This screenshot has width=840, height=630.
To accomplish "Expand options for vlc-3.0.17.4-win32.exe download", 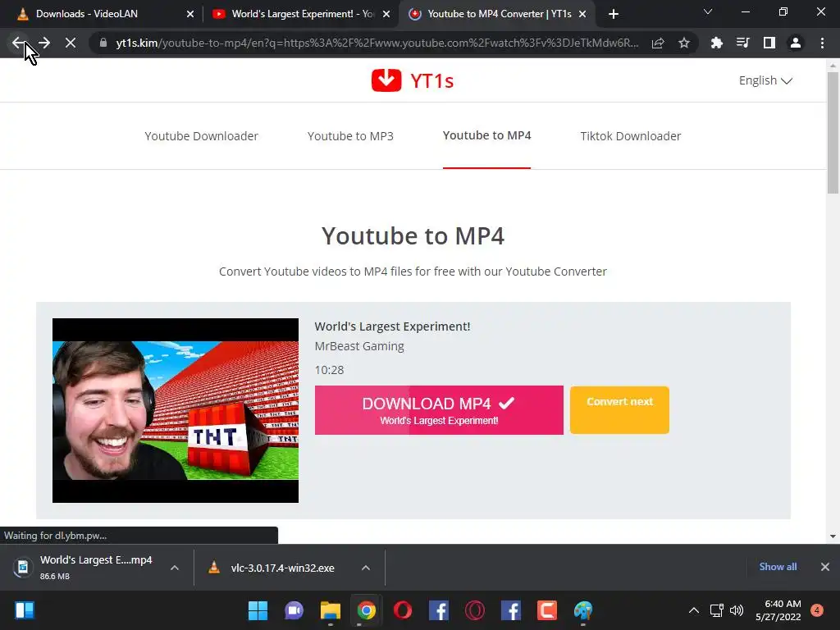I will click(x=366, y=568).
